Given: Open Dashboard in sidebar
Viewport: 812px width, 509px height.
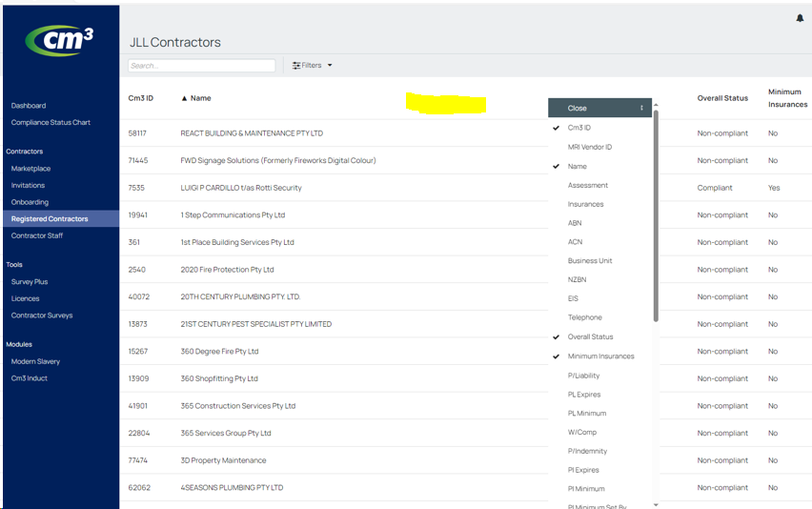Looking at the screenshot, I should pos(29,106).
